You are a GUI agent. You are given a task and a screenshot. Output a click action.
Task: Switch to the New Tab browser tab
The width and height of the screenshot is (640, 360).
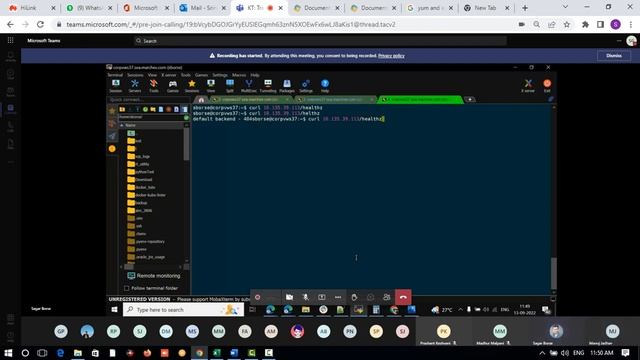click(x=487, y=8)
